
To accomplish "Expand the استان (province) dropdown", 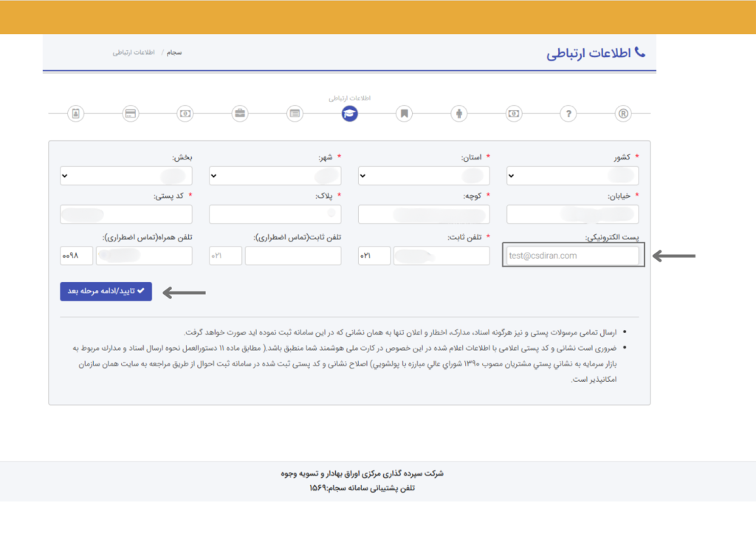I will click(x=424, y=176).
